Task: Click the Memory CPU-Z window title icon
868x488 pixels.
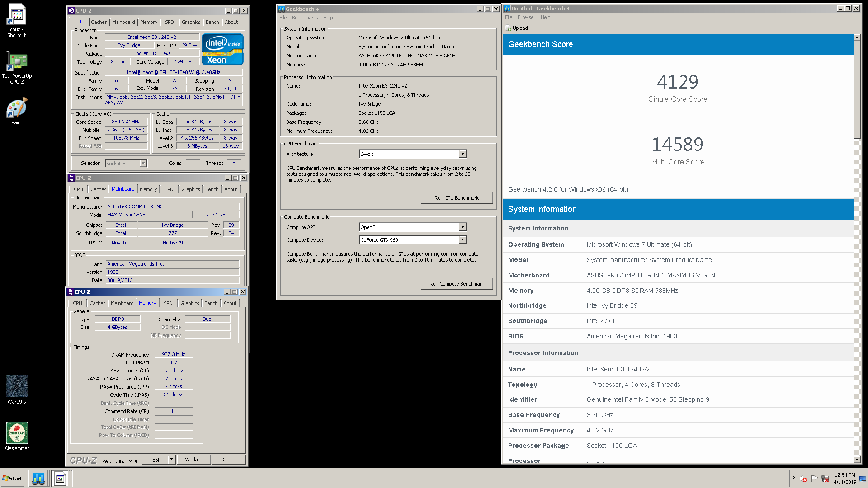Action: 71,292
